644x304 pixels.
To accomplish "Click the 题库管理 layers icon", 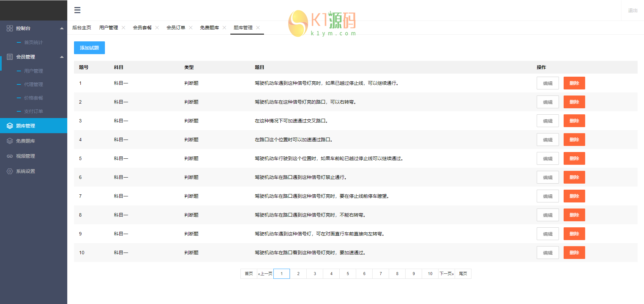I will [x=10, y=126].
